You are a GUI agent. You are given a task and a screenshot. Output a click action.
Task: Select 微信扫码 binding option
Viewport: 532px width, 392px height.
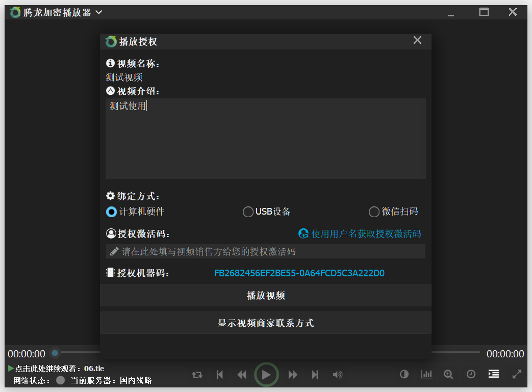coord(393,212)
